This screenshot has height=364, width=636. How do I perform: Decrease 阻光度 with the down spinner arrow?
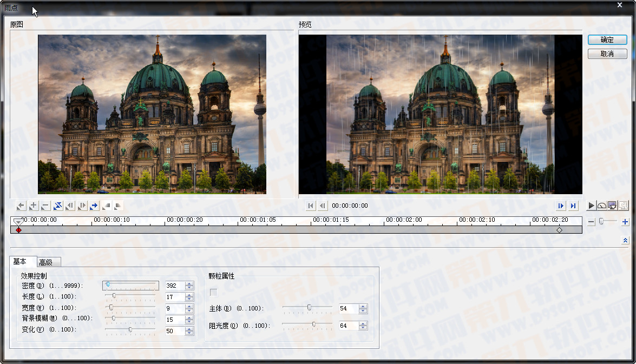[363, 328]
